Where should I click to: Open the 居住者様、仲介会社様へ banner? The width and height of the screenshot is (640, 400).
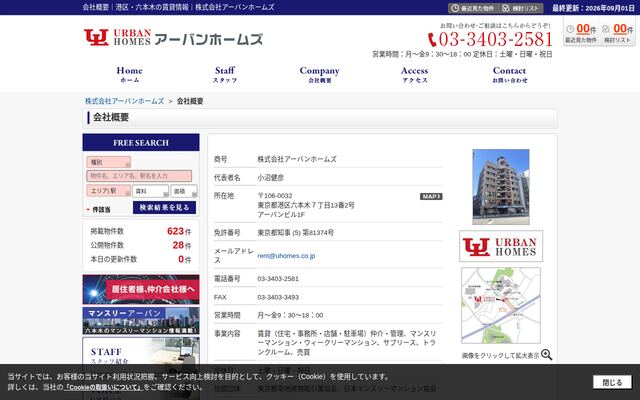click(x=141, y=289)
